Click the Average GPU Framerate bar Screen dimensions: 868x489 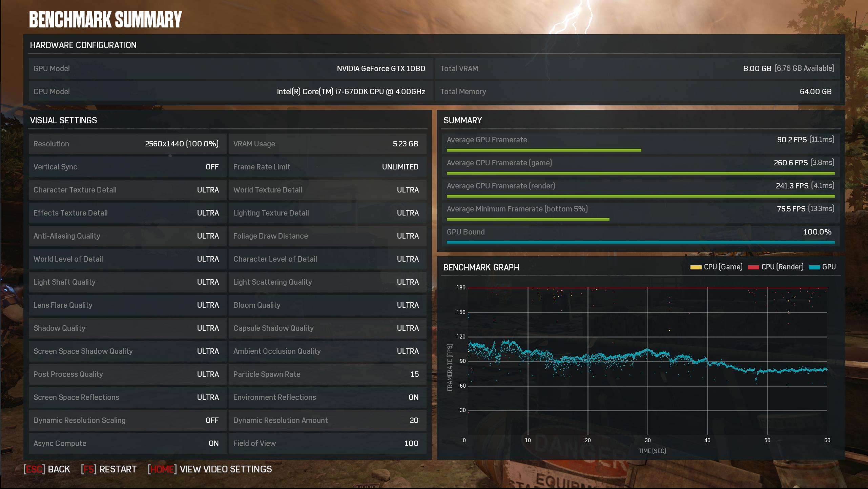pos(543,150)
